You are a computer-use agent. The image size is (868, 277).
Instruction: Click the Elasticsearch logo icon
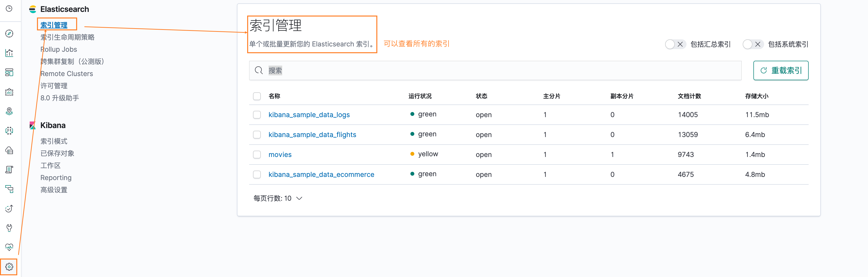point(33,9)
